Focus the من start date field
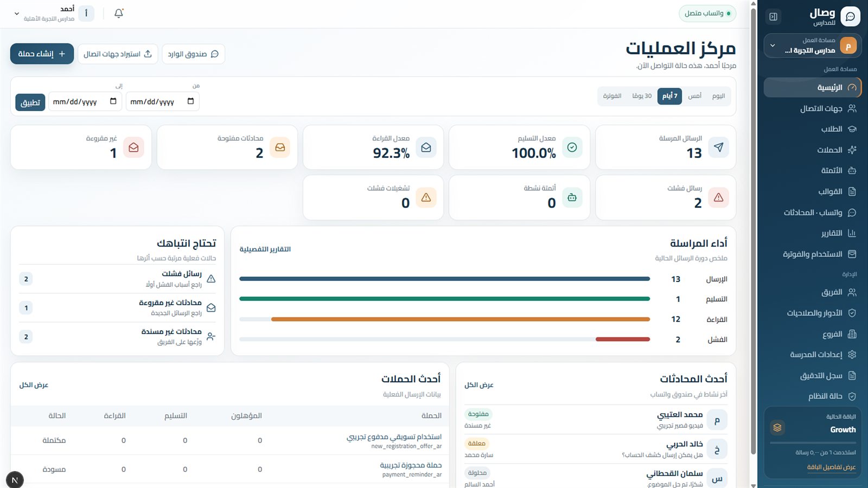This screenshot has height=488, width=868. pyautogui.click(x=163, y=101)
